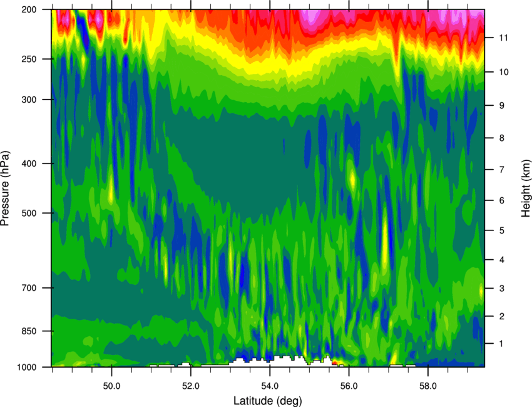Click the 58.0 latitude tick label

tap(428, 386)
